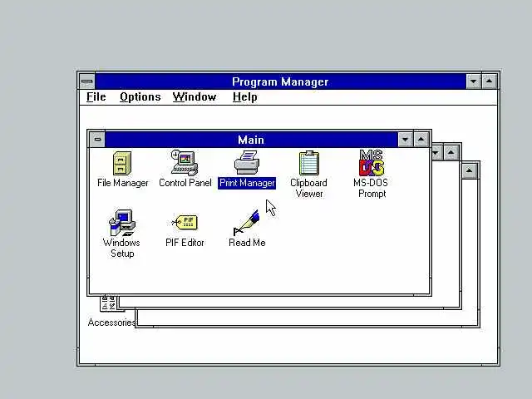Click the Windows Setup label text
This screenshot has height=399, width=532.
pos(122,248)
